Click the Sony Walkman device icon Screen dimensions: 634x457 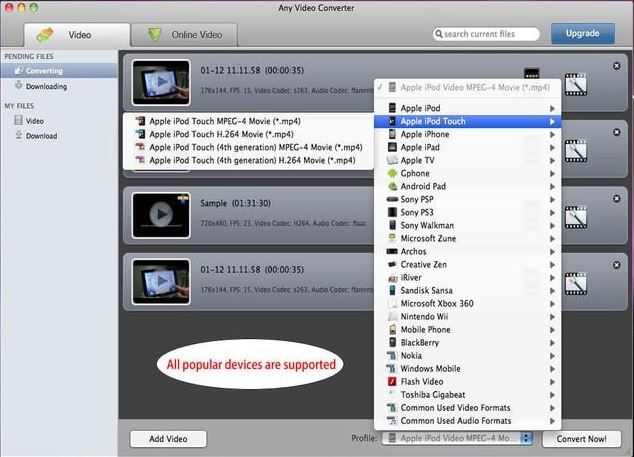(x=392, y=225)
